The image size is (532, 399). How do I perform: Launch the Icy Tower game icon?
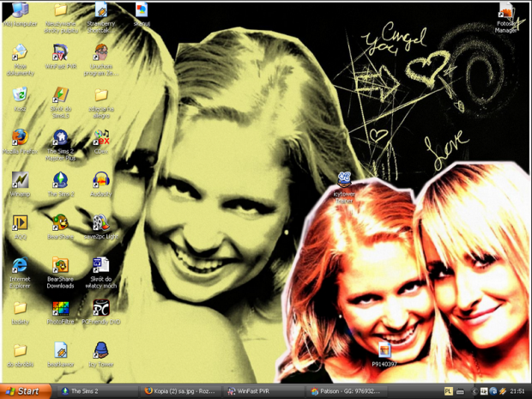tap(101, 350)
